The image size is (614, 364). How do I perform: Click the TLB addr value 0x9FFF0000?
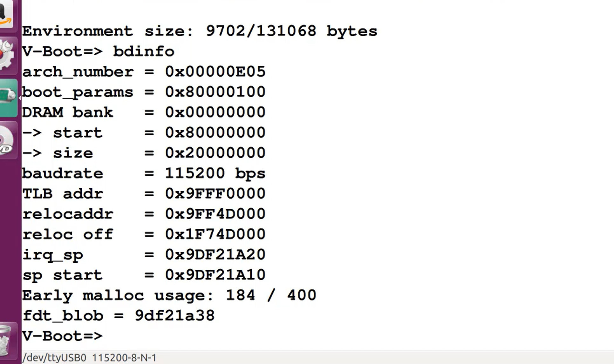215,193
